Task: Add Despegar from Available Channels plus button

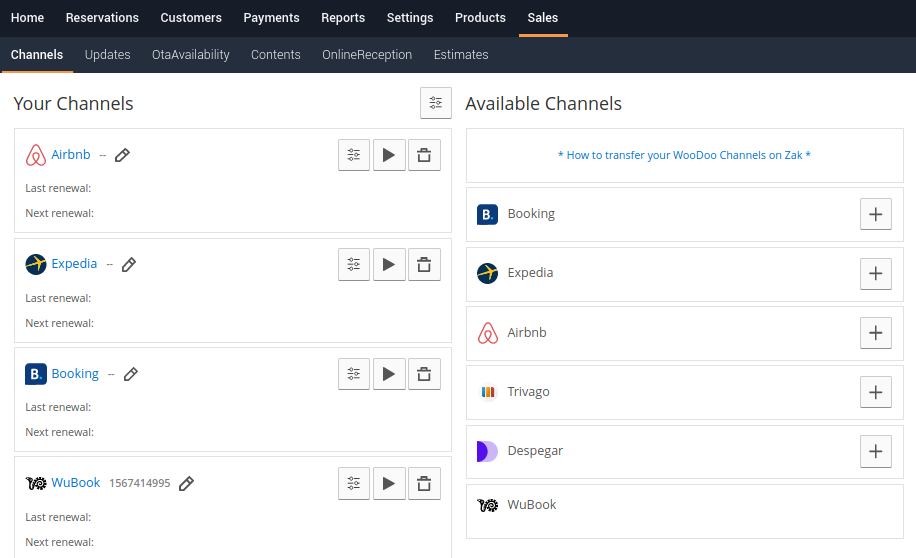Action: pos(876,451)
